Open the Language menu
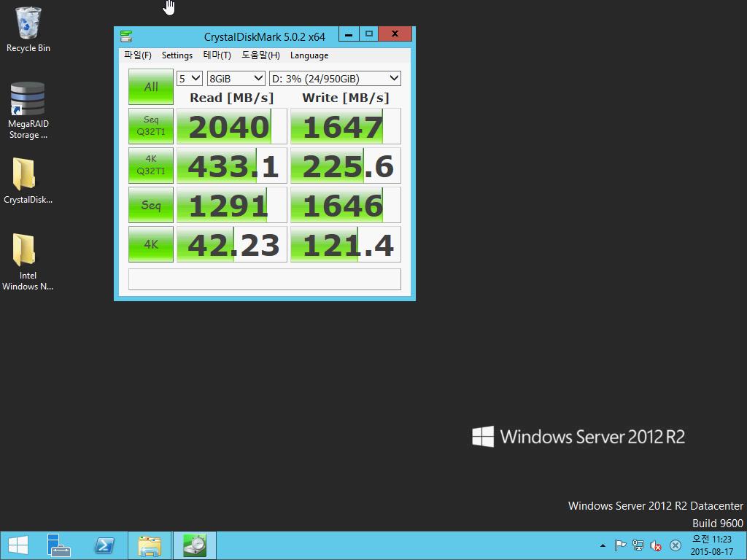 tap(309, 55)
